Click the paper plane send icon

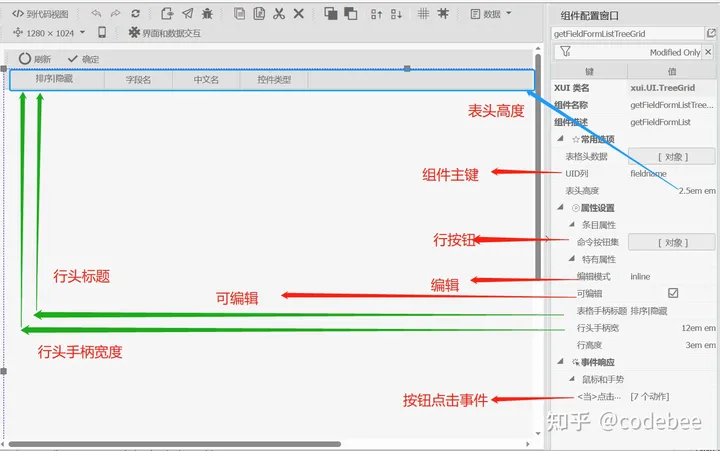click(187, 14)
